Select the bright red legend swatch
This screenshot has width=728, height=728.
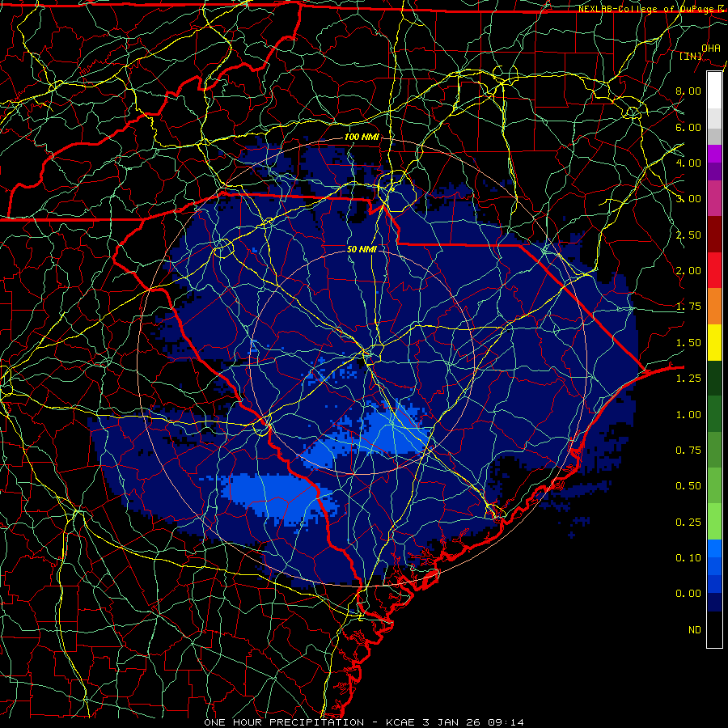click(714, 270)
